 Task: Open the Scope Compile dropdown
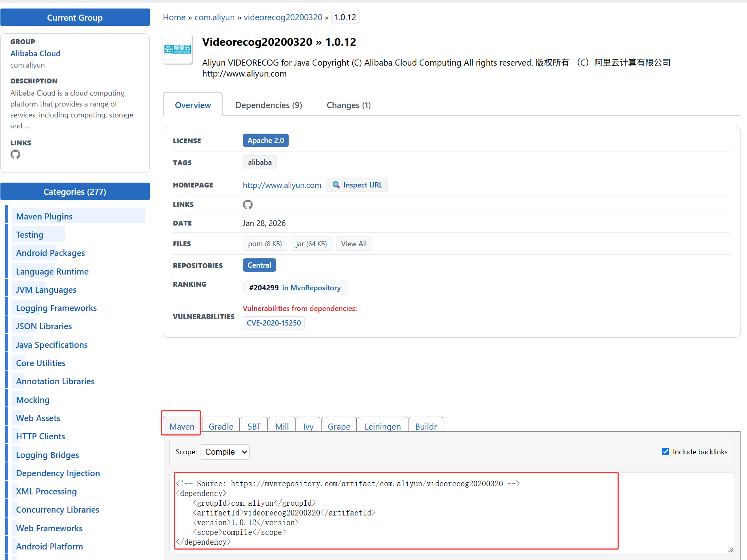pos(225,452)
